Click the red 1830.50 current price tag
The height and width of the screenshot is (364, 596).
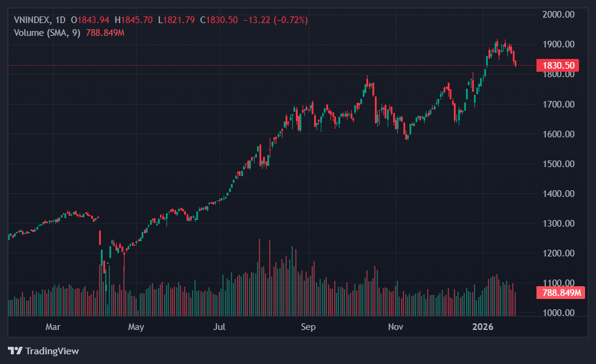557,65
